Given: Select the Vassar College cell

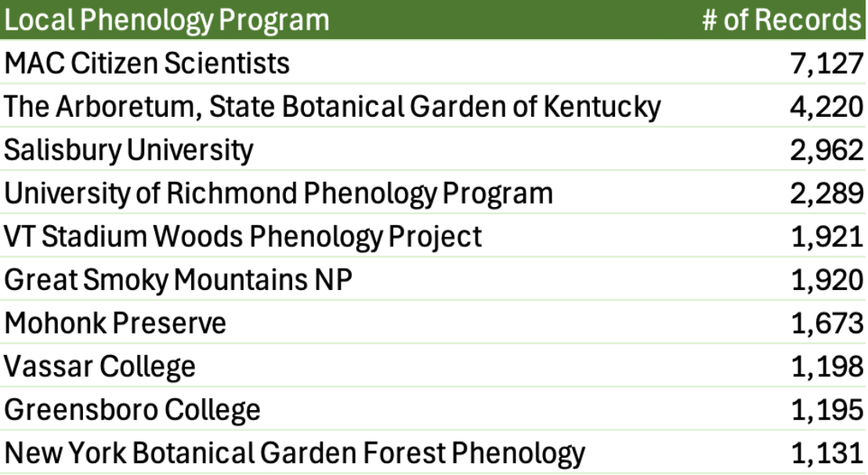Looking at the screenshot, I should (100, 366).
